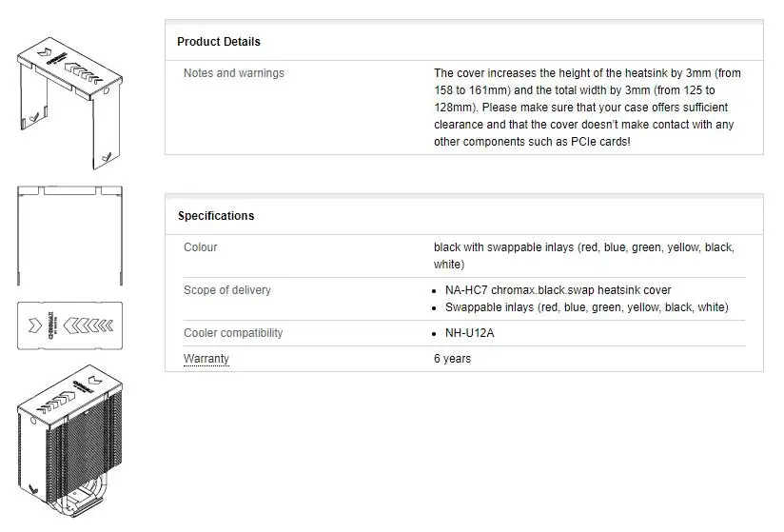
Task: Click the Swappable inlays bullet item
Action: (x=586, y=307)
